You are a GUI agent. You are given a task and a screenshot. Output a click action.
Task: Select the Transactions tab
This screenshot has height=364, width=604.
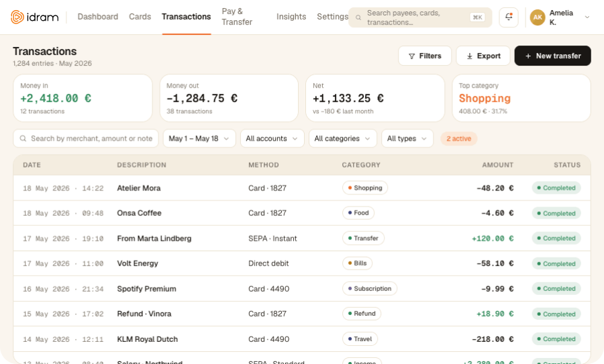[186, 17]
